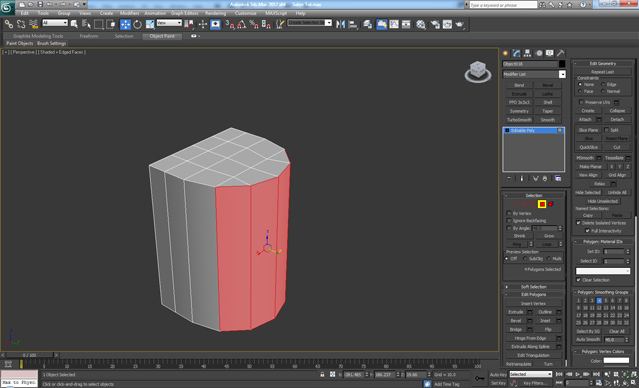Switch to Graphite Modeling Tools tab

(x=38, y=36)
